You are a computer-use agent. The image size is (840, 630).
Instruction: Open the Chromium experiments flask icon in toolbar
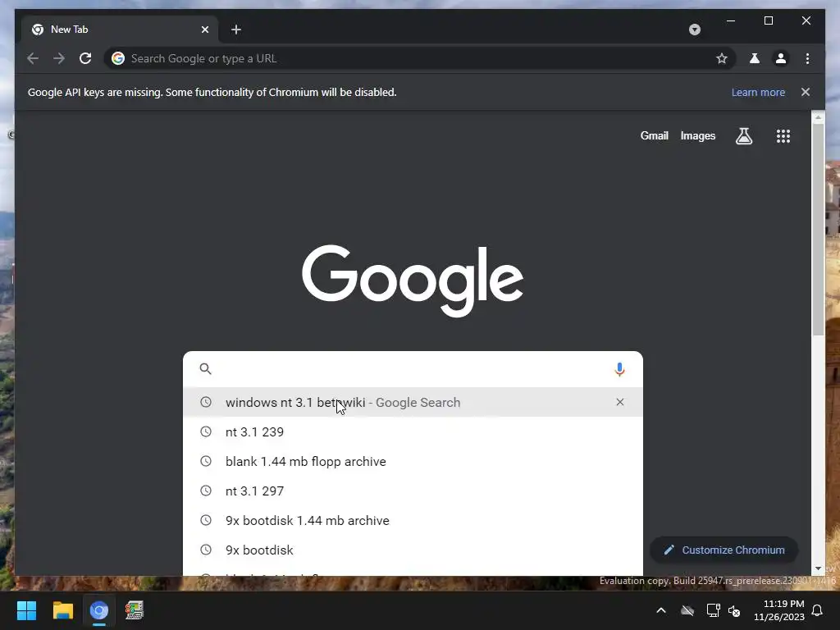click(755, 58)
